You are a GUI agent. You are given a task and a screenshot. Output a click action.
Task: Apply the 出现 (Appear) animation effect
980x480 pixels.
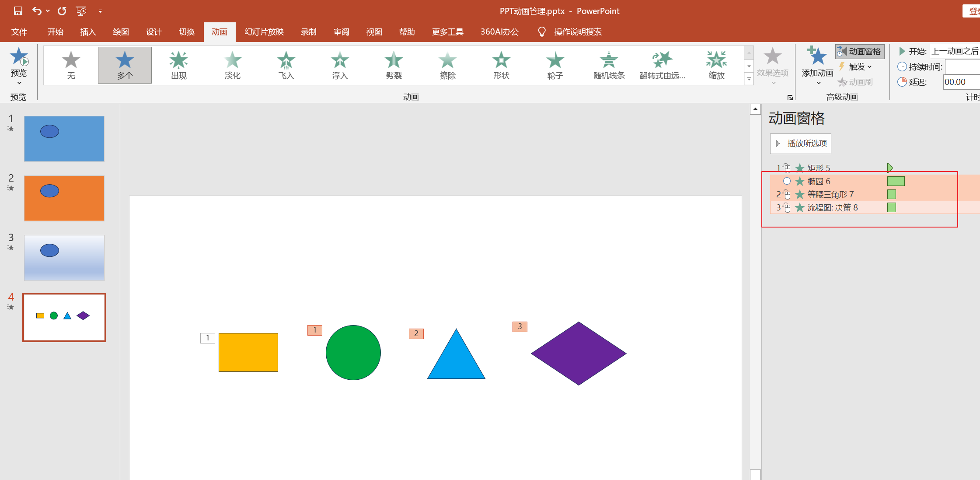[x=178, y=65]
